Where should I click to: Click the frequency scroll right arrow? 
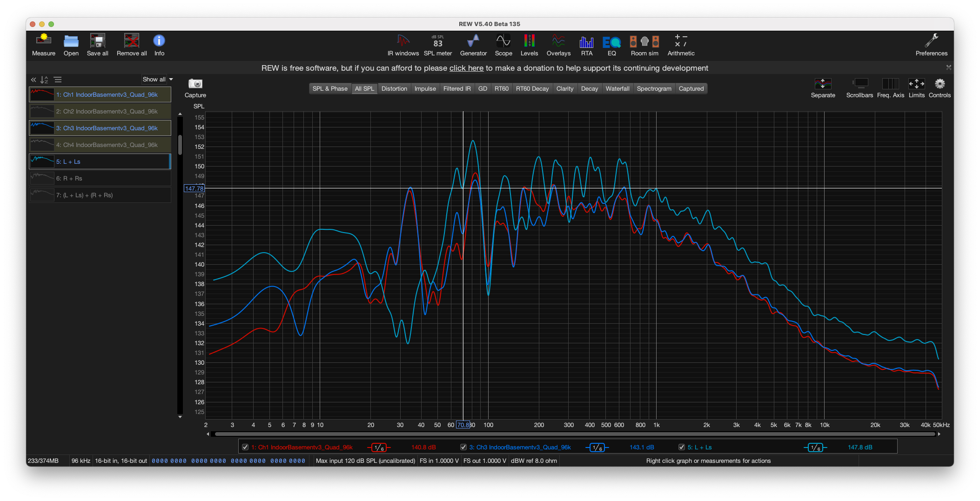coord(939,434)
